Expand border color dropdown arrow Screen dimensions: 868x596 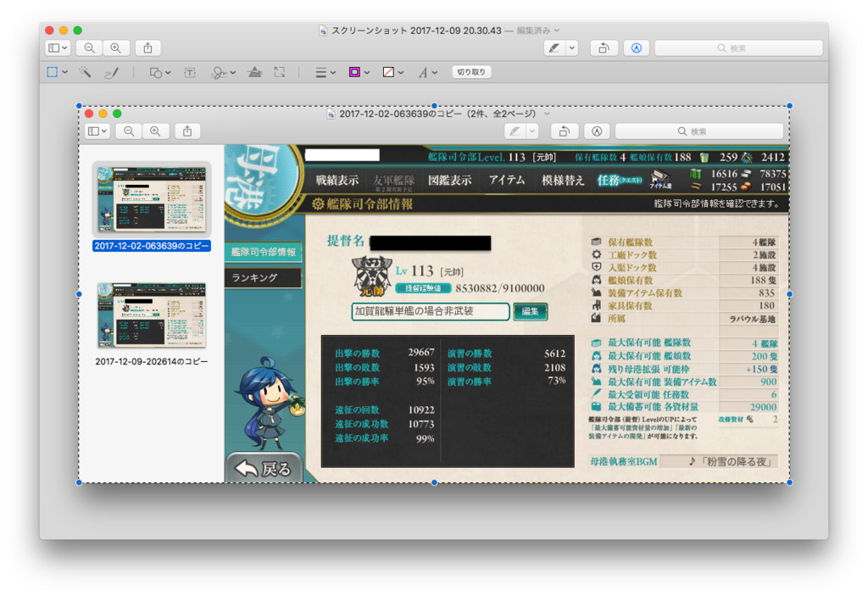point(367,73)
